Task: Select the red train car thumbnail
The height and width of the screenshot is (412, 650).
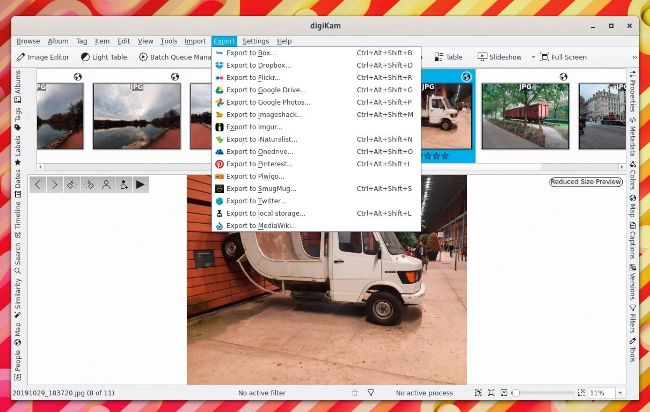Action: pos(525,115)
